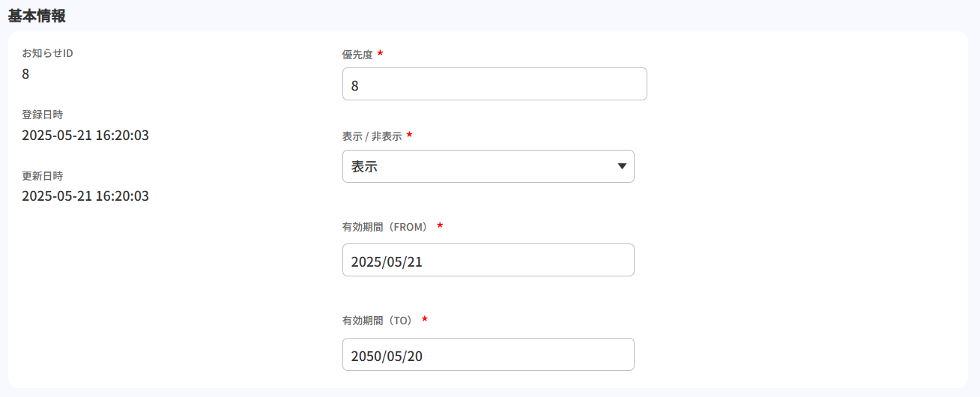980x397 pixels.
Task: Click the required asterisk beside 有効期間（TO）
Action: click(x=425, y=320)
